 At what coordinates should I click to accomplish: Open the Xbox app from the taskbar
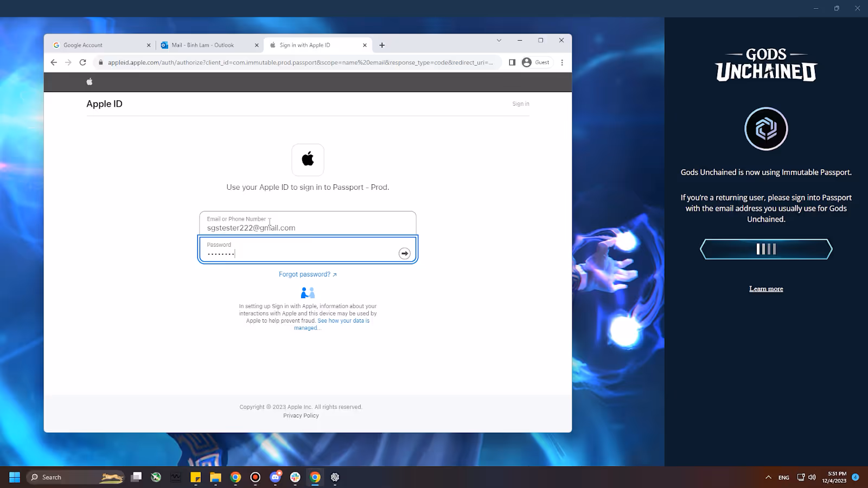pyautogui.click(x=156, y=477)
